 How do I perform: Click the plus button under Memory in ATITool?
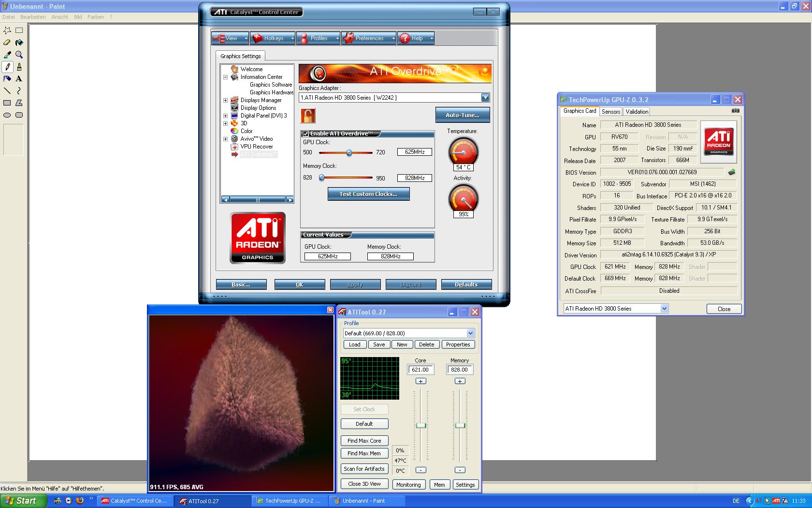click(x=460, y=381)
